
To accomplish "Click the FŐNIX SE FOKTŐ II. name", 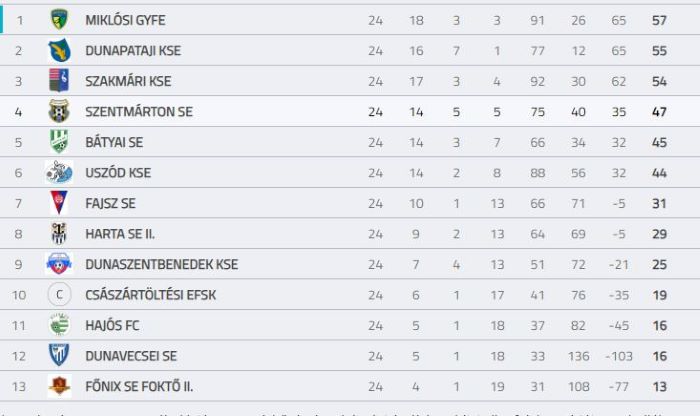I will 139,386.
